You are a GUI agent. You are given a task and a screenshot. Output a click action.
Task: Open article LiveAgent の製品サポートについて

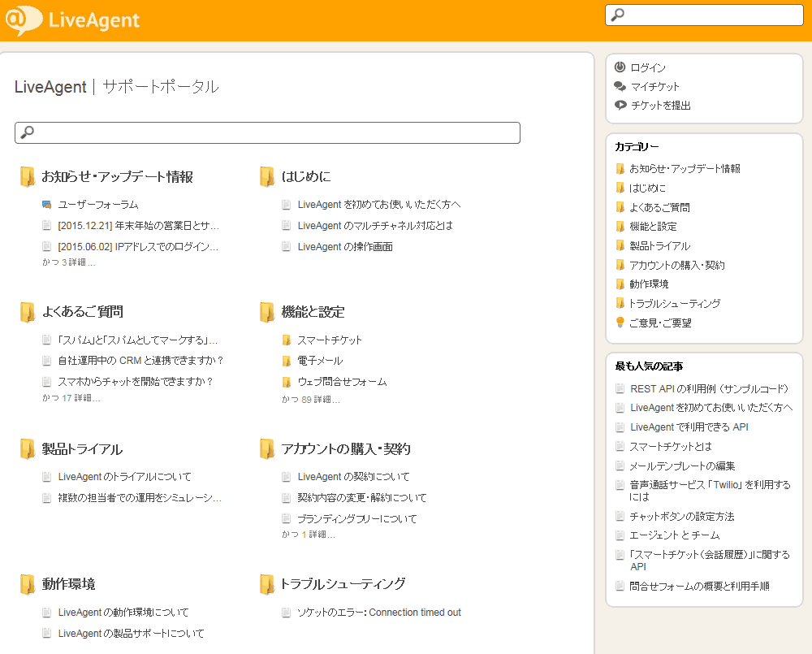pyautogui.click(x=131, y=633)
